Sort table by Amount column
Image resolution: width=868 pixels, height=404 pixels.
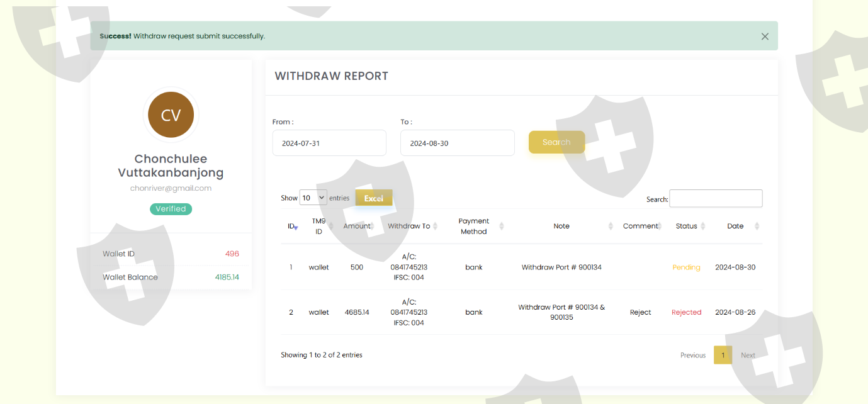(x=357, y=227)
